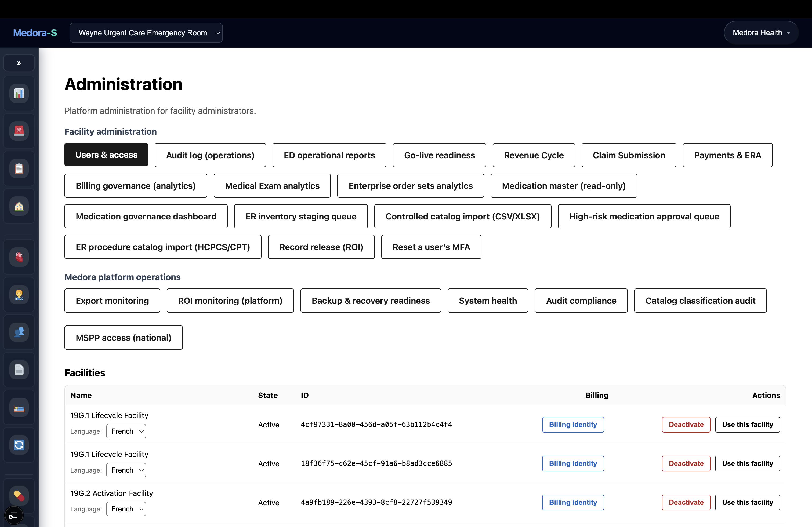Open the Medora Health account menu

761,33
